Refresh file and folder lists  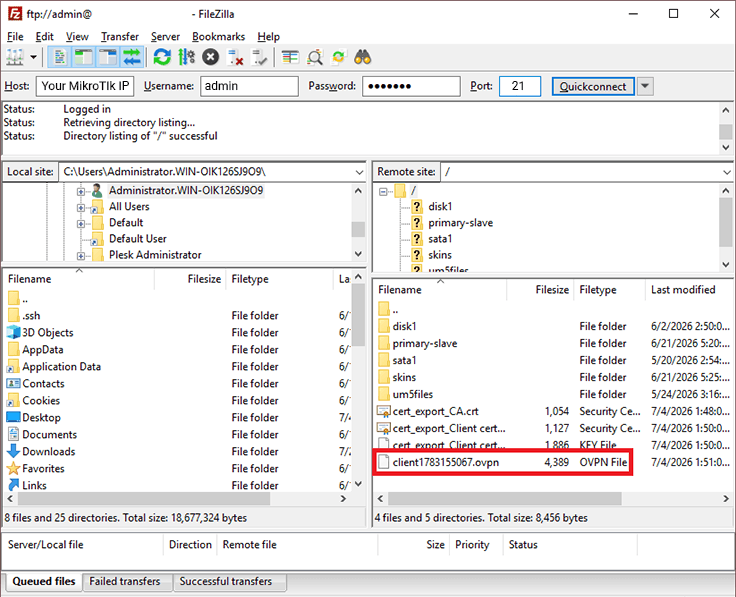coord(162,58)
